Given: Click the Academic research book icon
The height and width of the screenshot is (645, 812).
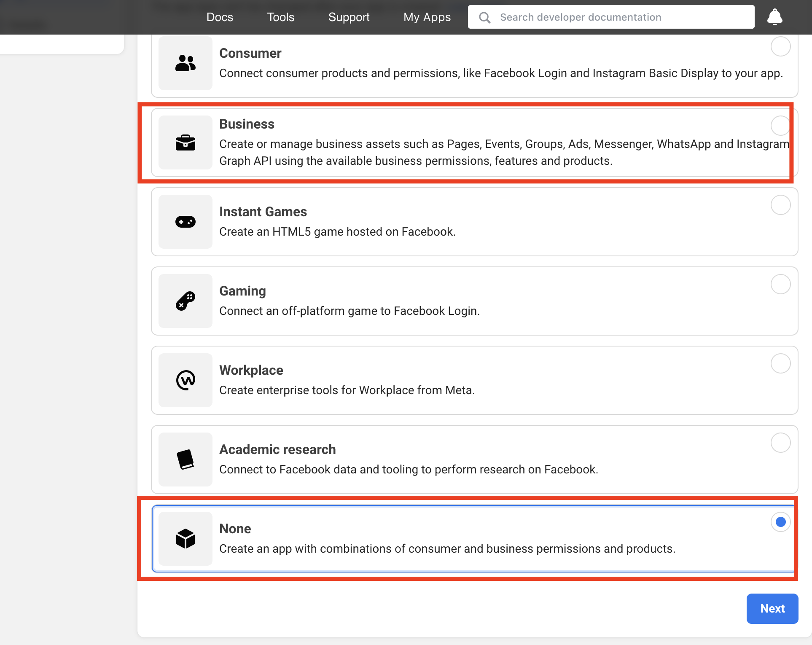Looking at the screenshot, I should [186, 460].
